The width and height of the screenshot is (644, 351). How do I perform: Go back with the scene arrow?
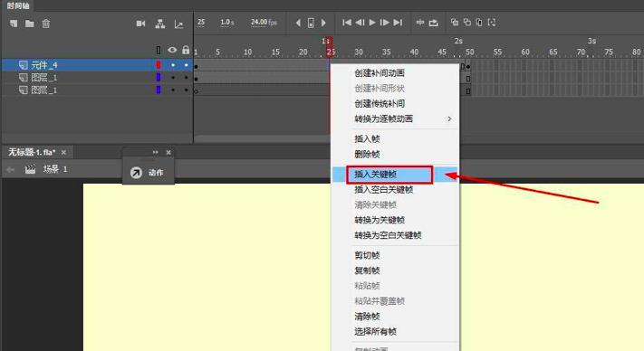[11, 169]
